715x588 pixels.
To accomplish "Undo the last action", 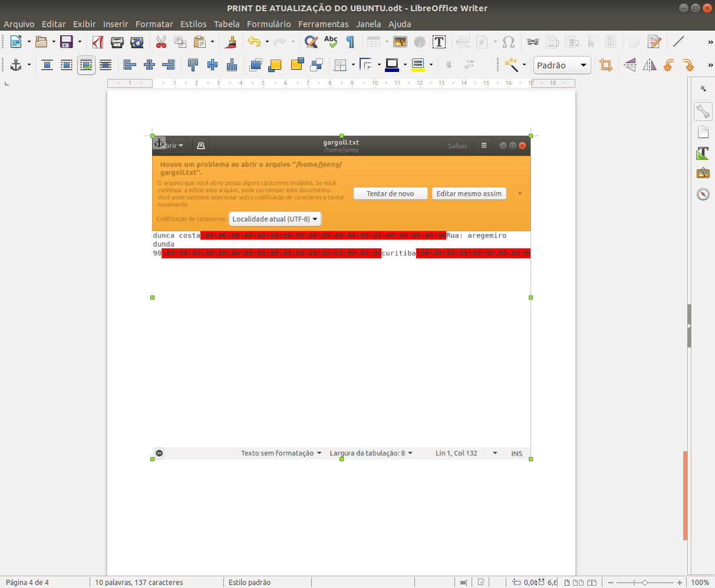I will (x=254, y=42).
